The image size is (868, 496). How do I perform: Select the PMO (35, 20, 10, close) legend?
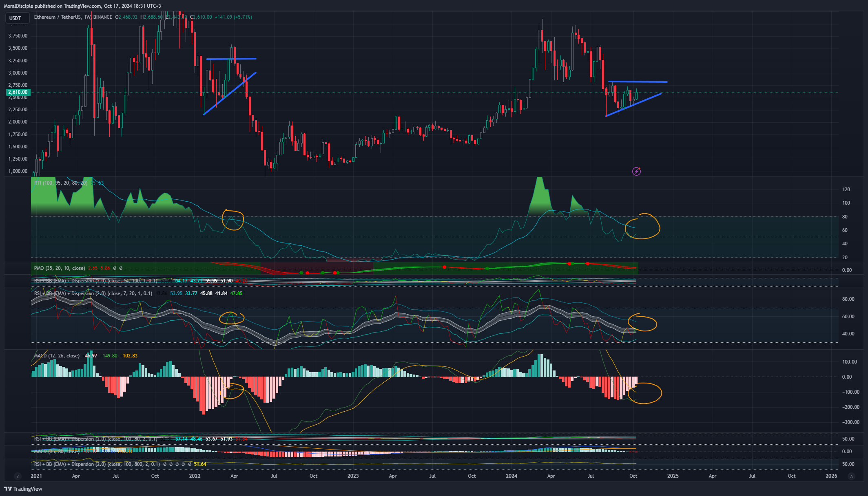tap(60, 268)
